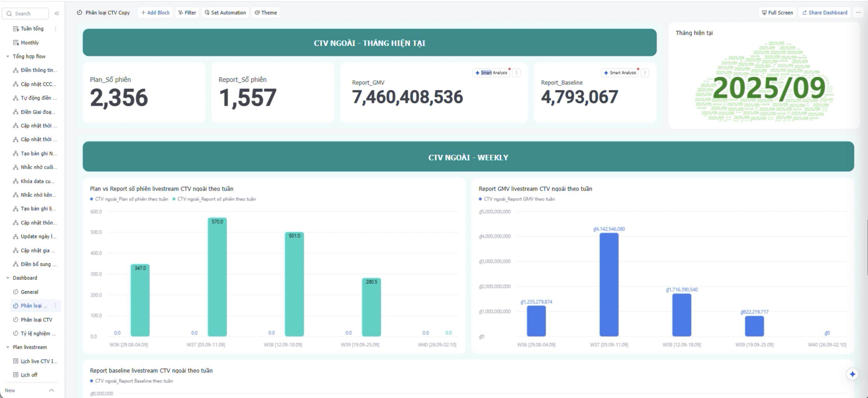868x398 pixels.
Task: Open more options next to Share Dashboard
Action: [858, 12]
